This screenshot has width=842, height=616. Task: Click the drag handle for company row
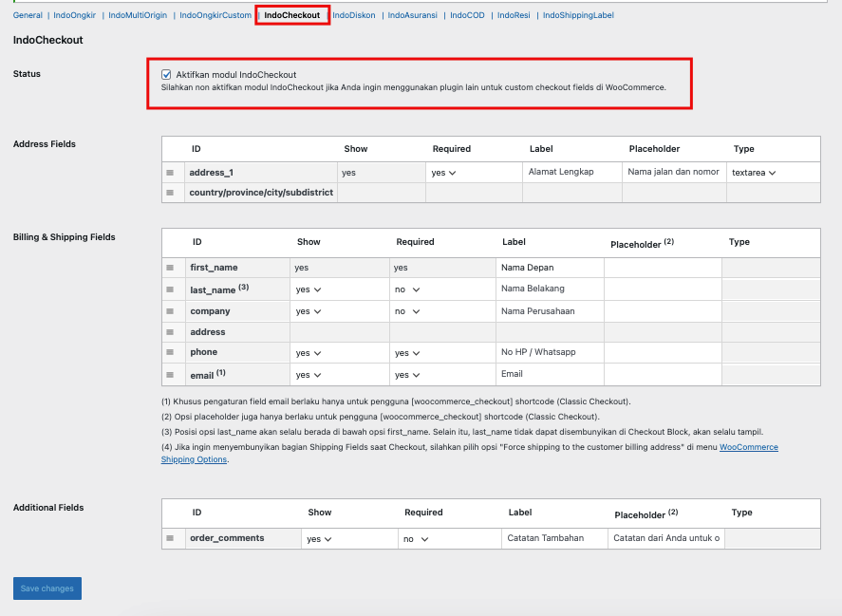pyautogui.click(x=171, y=311)
